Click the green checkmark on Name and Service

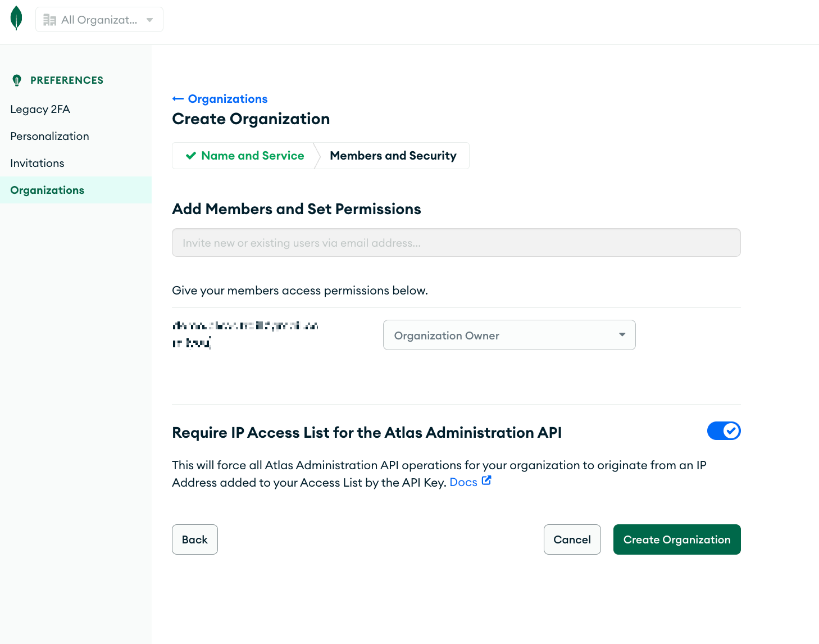191,156
